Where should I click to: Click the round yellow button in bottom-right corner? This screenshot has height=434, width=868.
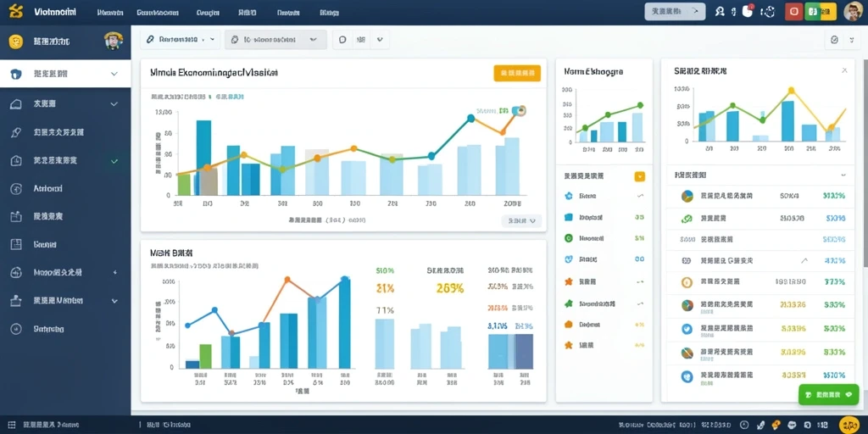click(x=849, y=425)
